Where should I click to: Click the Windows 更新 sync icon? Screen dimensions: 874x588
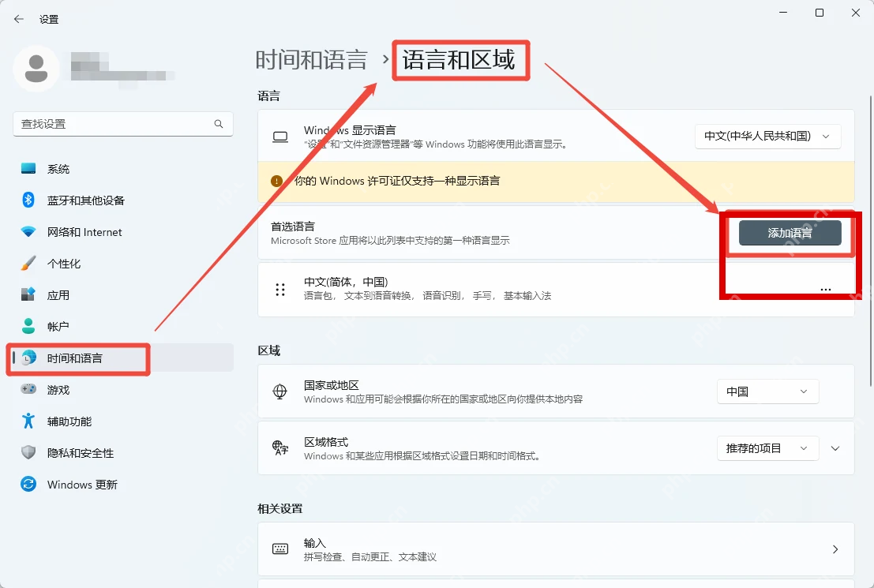(28, 484)
